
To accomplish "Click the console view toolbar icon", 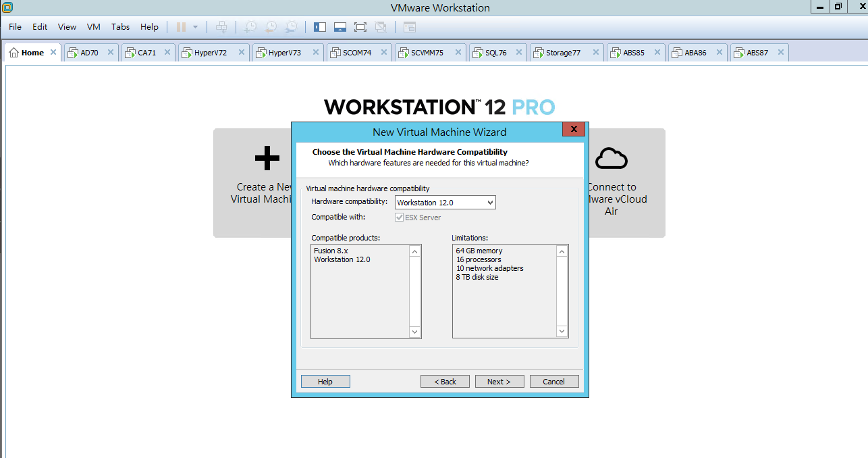I will point(410,27).
